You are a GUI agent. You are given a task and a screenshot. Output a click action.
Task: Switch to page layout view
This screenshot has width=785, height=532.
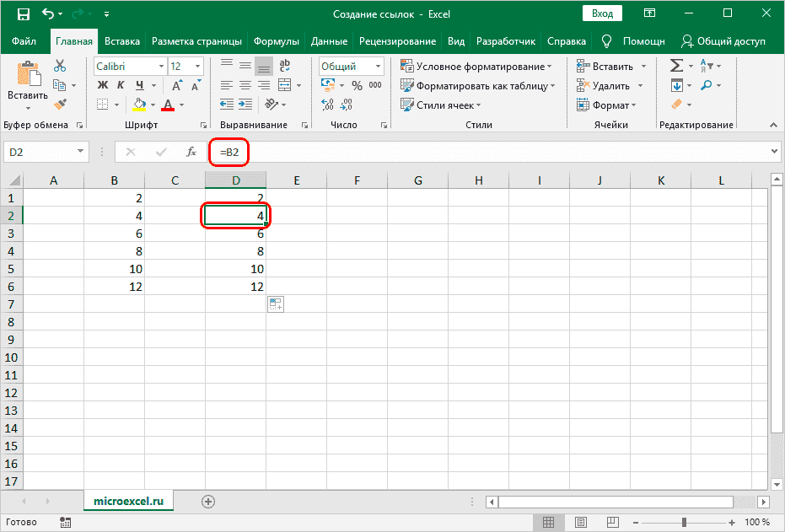(579, 523)
